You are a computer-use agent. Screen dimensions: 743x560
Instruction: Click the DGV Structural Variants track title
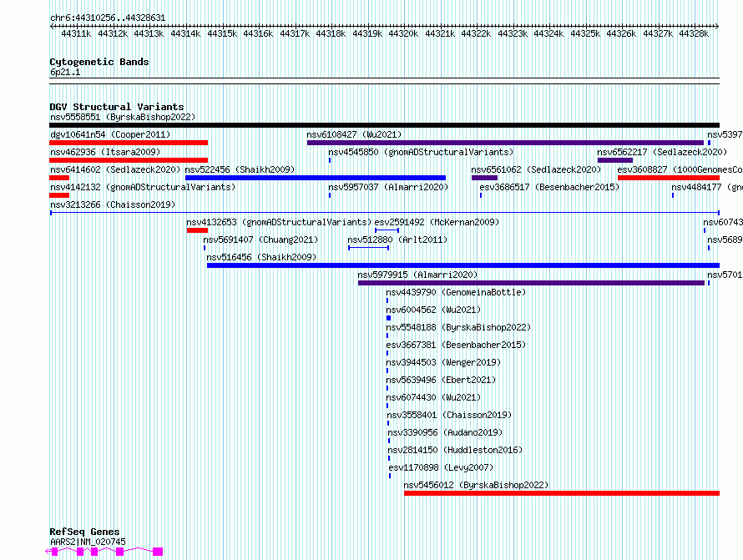pyautogui.click(x=117, y=107)
